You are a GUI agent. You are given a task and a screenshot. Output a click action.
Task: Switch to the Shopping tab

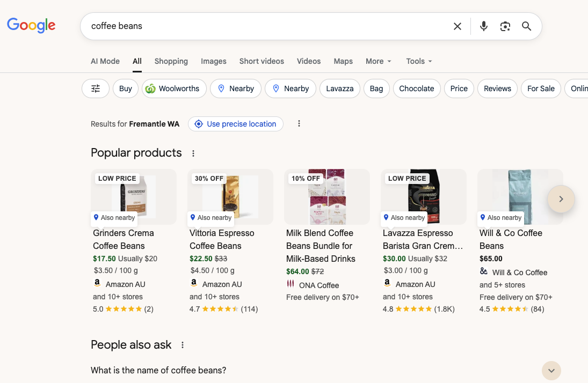(171, 61)
